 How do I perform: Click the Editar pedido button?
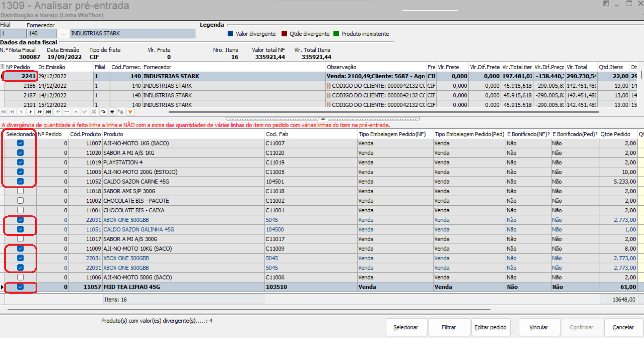[x=491, y=327]
